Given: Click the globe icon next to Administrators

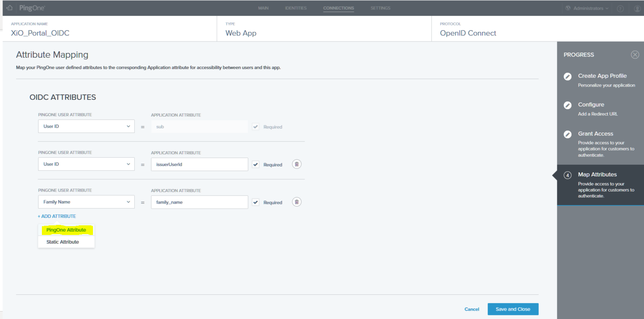Looking at the screenshot, I should click(568, 8).
